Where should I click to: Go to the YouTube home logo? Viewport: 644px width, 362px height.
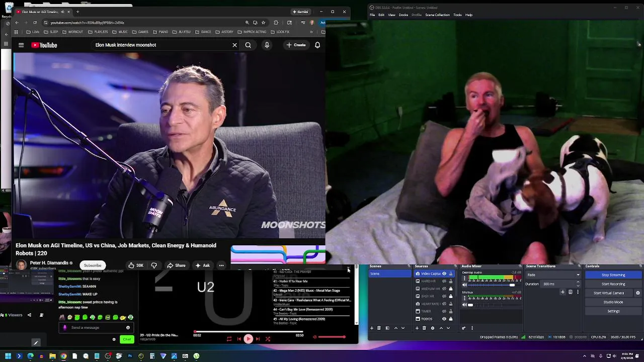tap(44, 45)
